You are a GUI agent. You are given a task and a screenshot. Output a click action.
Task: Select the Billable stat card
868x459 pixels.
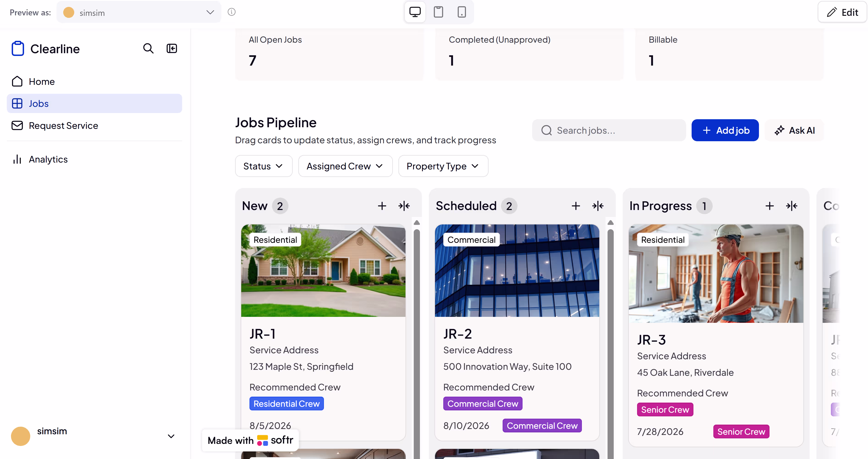729,54
